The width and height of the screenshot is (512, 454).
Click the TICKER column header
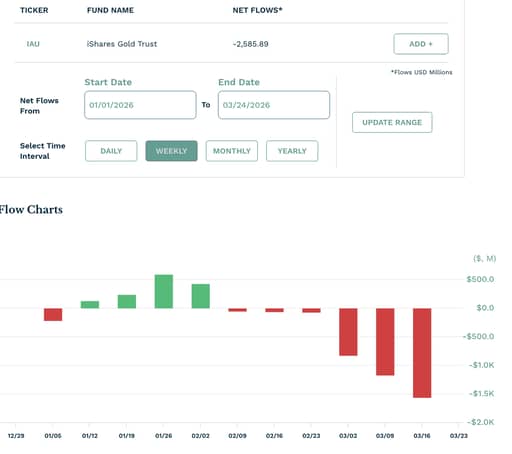point(34,10)
